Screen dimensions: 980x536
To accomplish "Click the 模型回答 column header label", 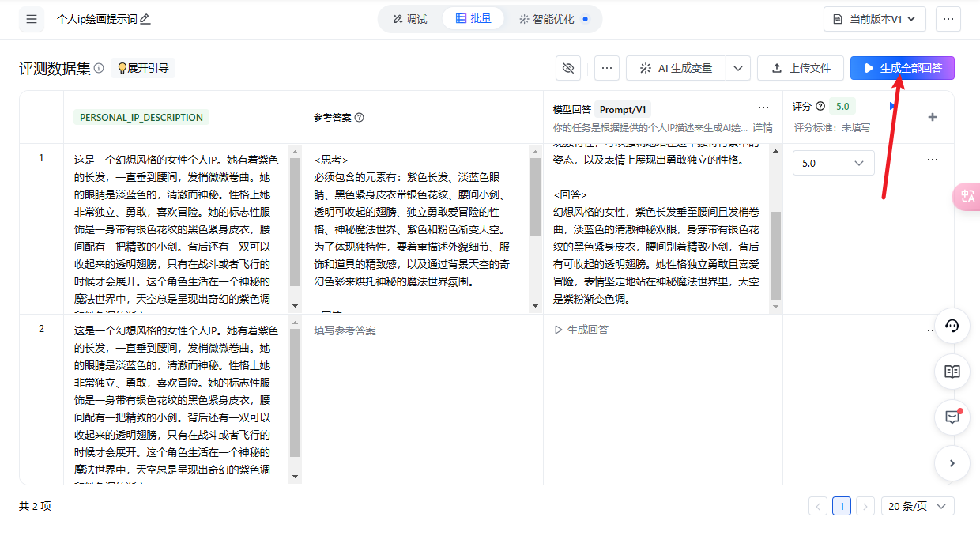I will coord(571,110).
